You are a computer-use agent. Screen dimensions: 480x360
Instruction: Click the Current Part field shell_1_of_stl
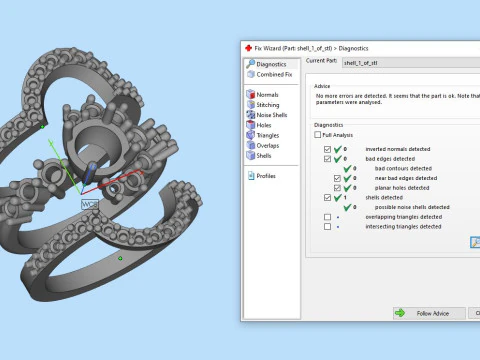pyautogui.click(x=411, y=63)
